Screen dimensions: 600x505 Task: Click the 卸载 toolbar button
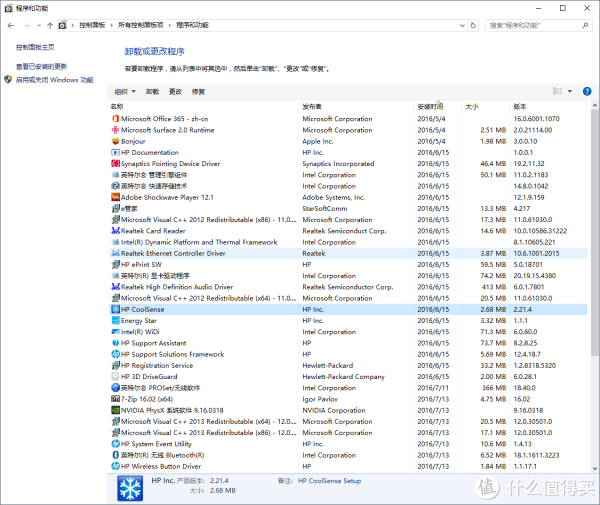click(x=152, y=91)
